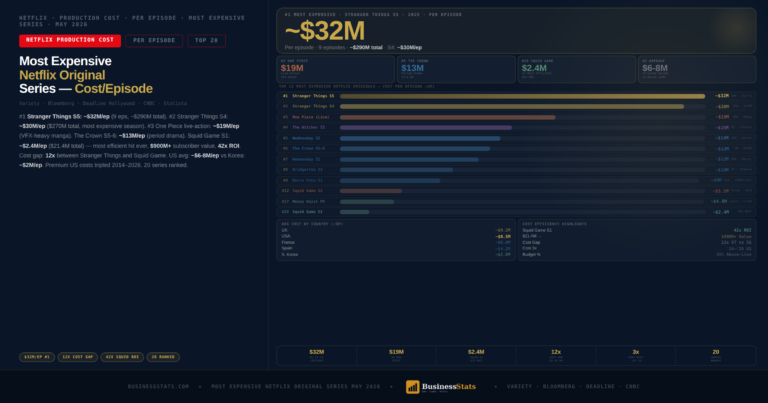768x403 pixels.
Task: Click the BUSINESSSTATS.COM footer text
Action: 158,386
